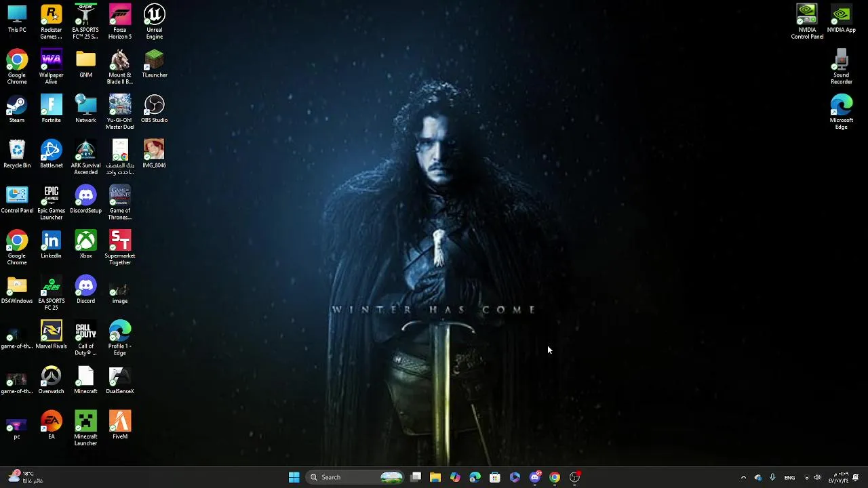Image resolution: width=868 pixels, height=488 pixels.
Task: Launch the EA app shortcut
Action: (x=51, y=426)
